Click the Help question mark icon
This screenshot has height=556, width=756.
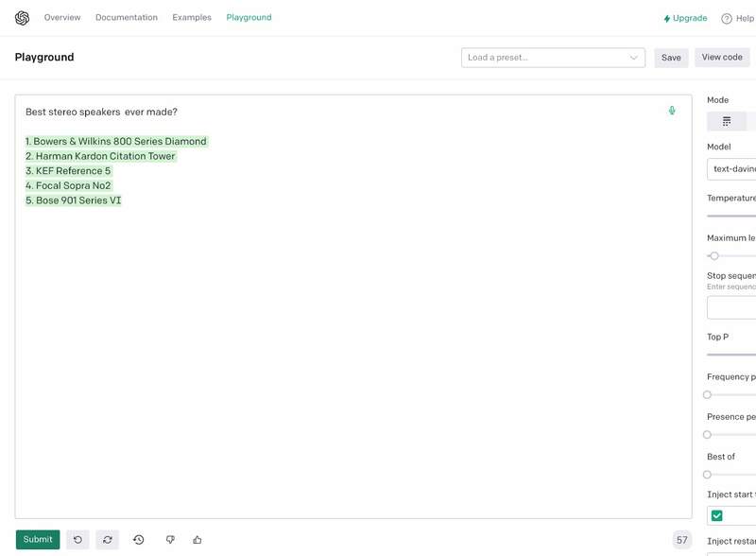pyautogui.click(x=726, y=18)
